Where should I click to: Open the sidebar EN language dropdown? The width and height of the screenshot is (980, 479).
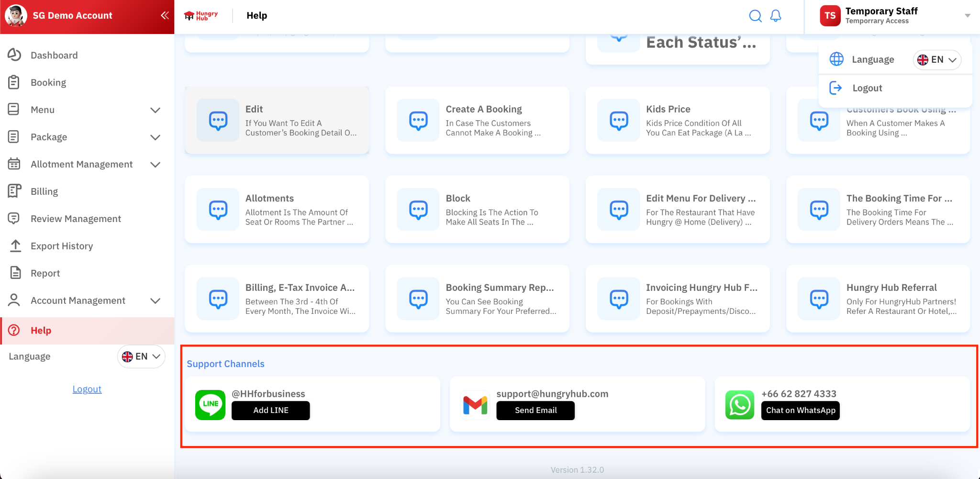coord(141,356)
